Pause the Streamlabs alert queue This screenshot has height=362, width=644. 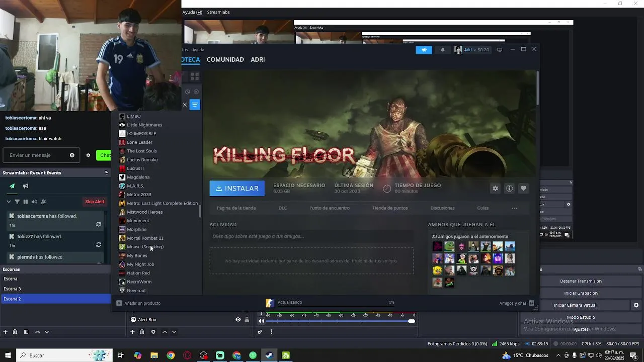point(26,202)
